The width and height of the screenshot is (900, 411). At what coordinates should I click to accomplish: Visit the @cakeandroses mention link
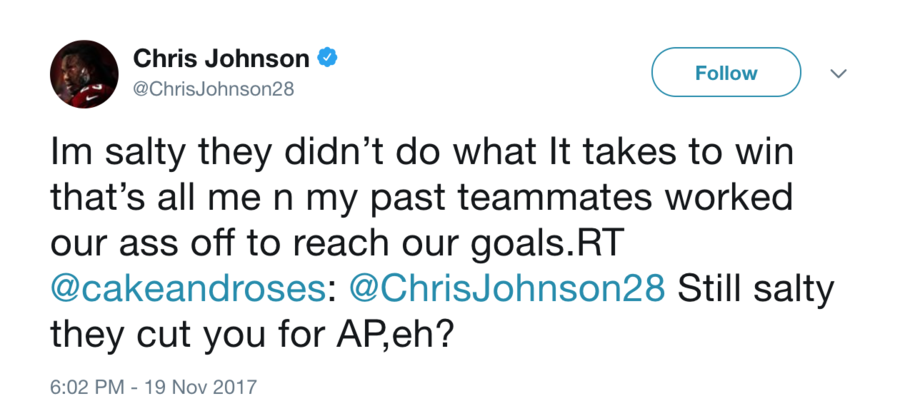tap(187, 290)
